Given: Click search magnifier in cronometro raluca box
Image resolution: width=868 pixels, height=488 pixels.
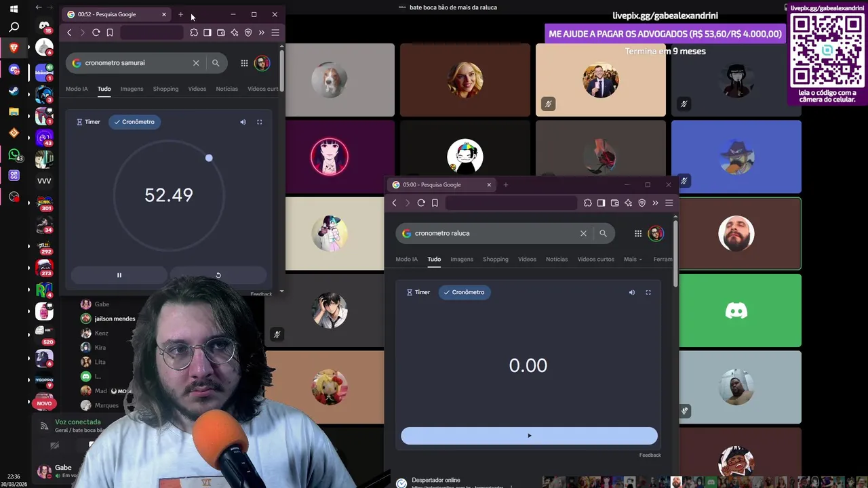Looking at the screenshot, I should coord(603,233).
